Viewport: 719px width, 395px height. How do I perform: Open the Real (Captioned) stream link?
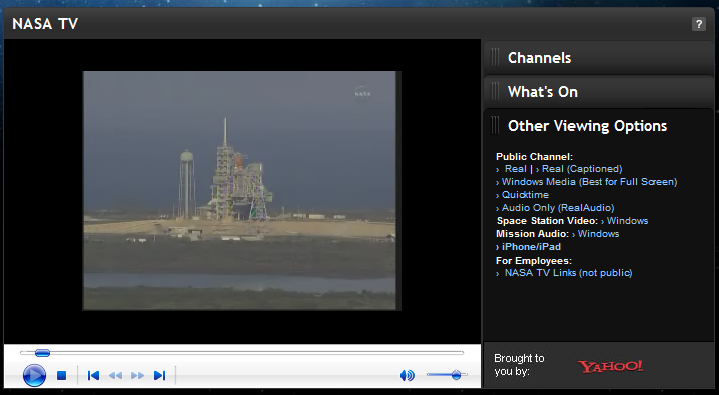point(582,169)
